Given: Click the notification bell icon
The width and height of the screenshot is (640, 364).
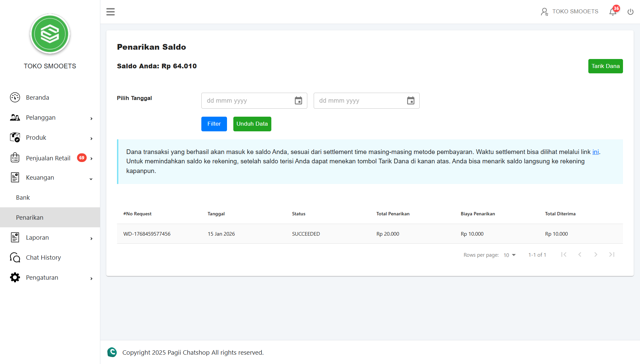Looking at the screenshot, I should tap(613, 12).
